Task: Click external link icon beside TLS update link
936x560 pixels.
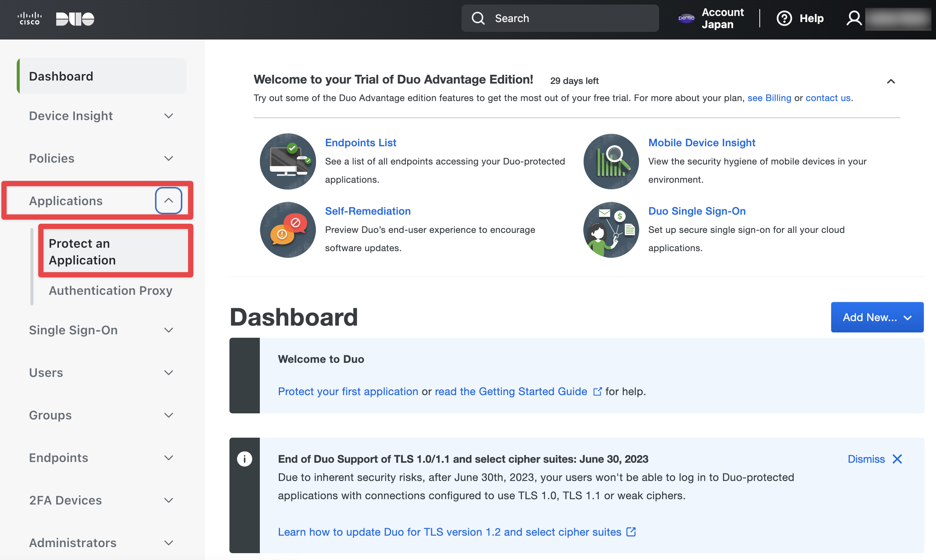Action: (x=631, y=532)
